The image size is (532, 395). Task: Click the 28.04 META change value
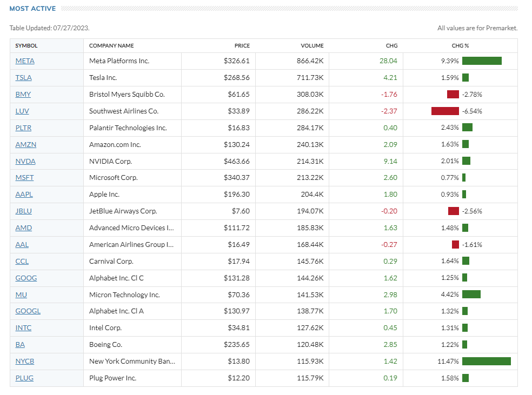[x=389, y=61]
